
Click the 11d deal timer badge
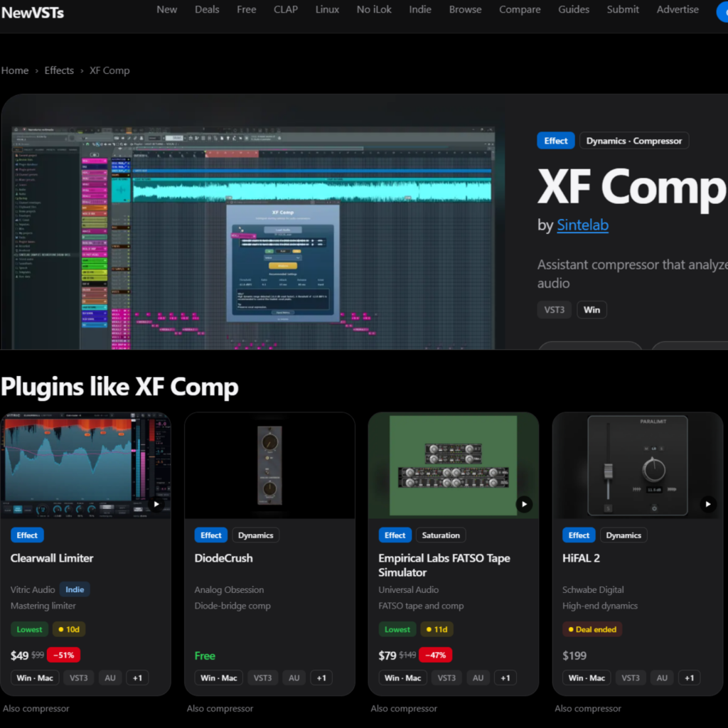point(437,630)
